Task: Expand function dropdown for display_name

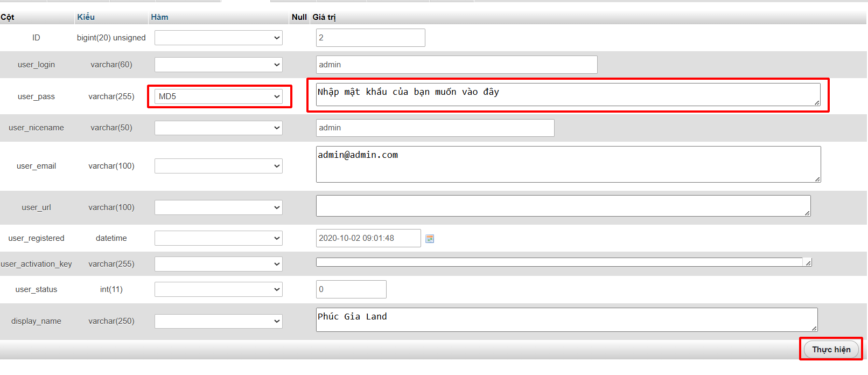Action: pyautogui.click(x=218, y=321)
